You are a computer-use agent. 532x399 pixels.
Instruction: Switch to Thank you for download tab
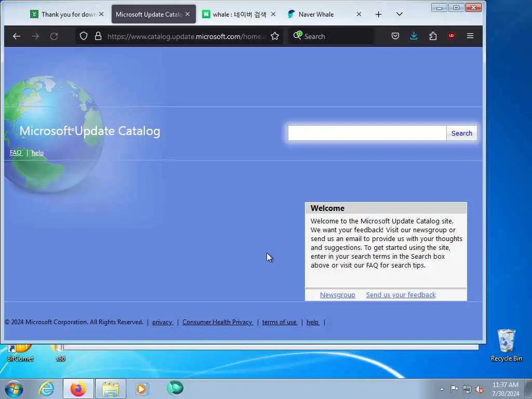67,14
